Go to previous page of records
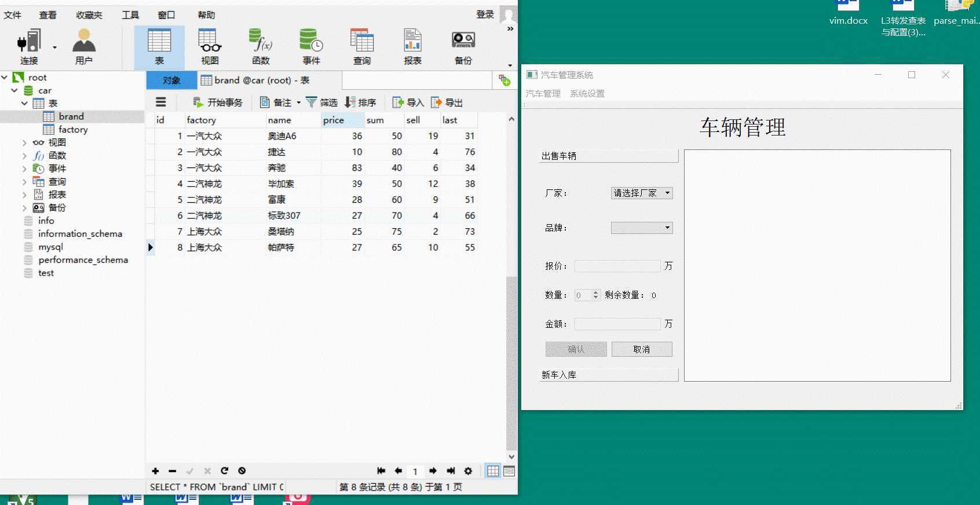The width and height of the screenshot is (980, 505). pos(398,471)
